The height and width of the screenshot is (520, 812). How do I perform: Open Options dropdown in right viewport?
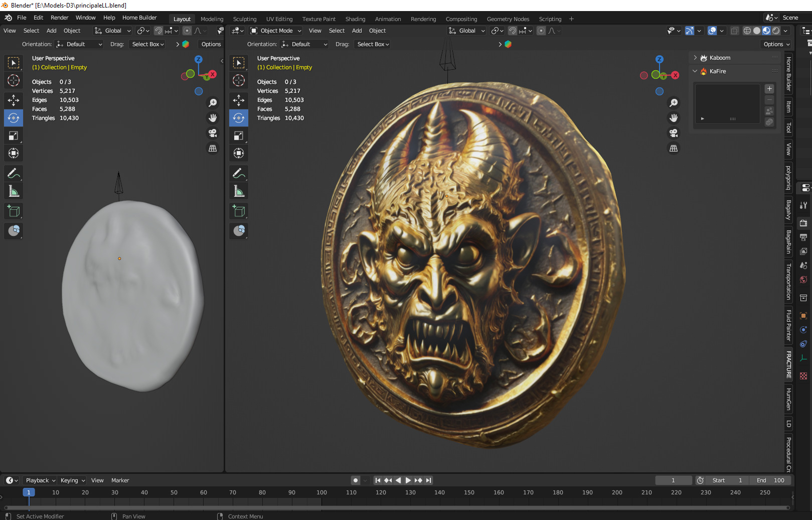pos(776,44)
